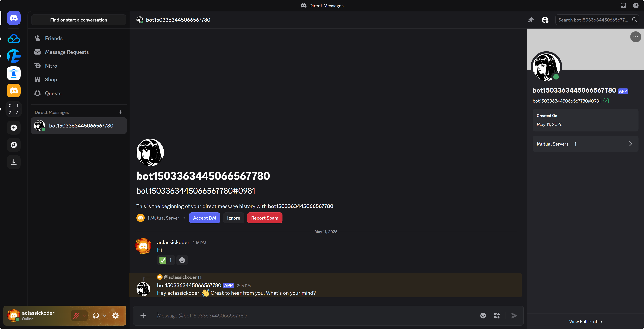Click Accept DM button
The width and height of the screenshot is (644, 329).
204,218
